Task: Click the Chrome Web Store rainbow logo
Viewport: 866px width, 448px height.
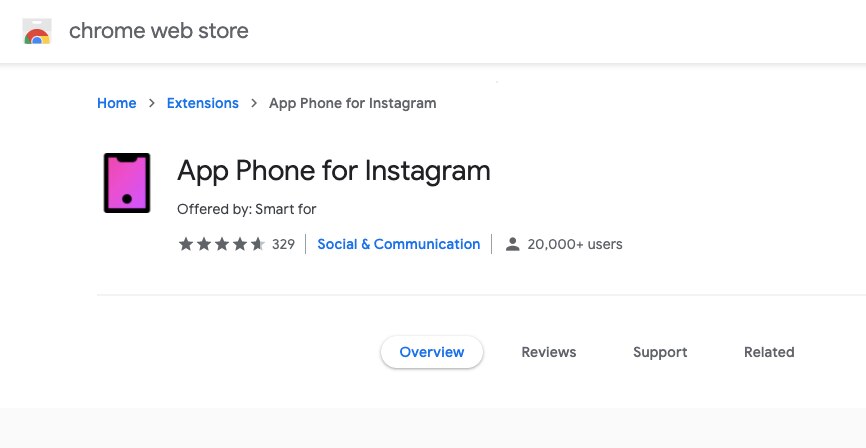Action: click(x=37, y=32)
